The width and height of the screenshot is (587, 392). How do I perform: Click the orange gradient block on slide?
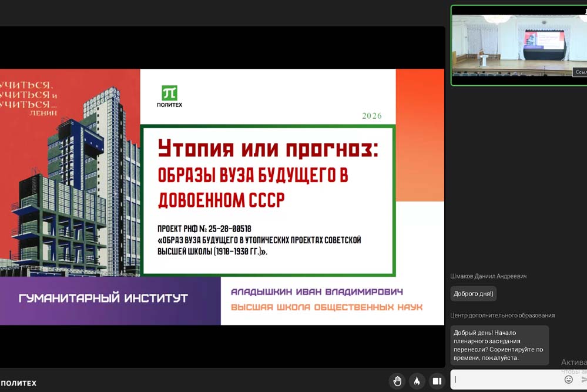click(420, 135)
